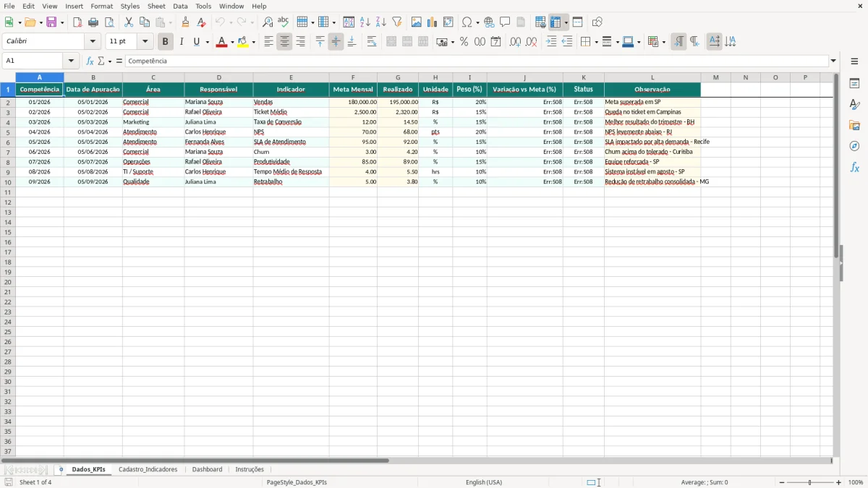Expand the Font Name dropdown
This screenshot has height=488, width=868.
pos(93,42)
